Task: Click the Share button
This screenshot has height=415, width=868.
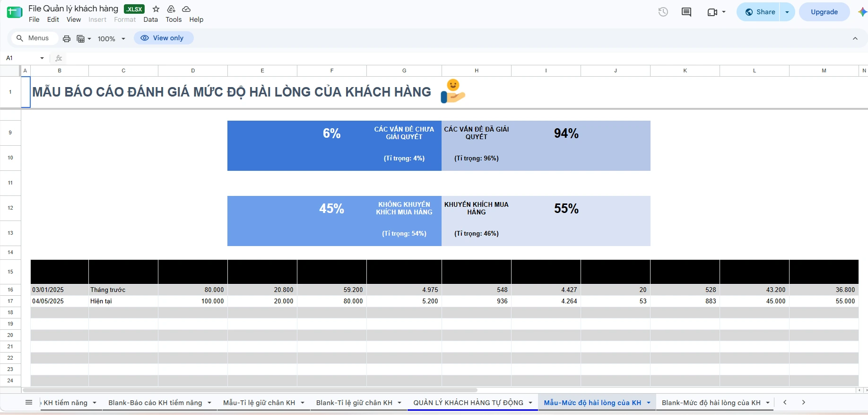Action: [x=760, y=12]
